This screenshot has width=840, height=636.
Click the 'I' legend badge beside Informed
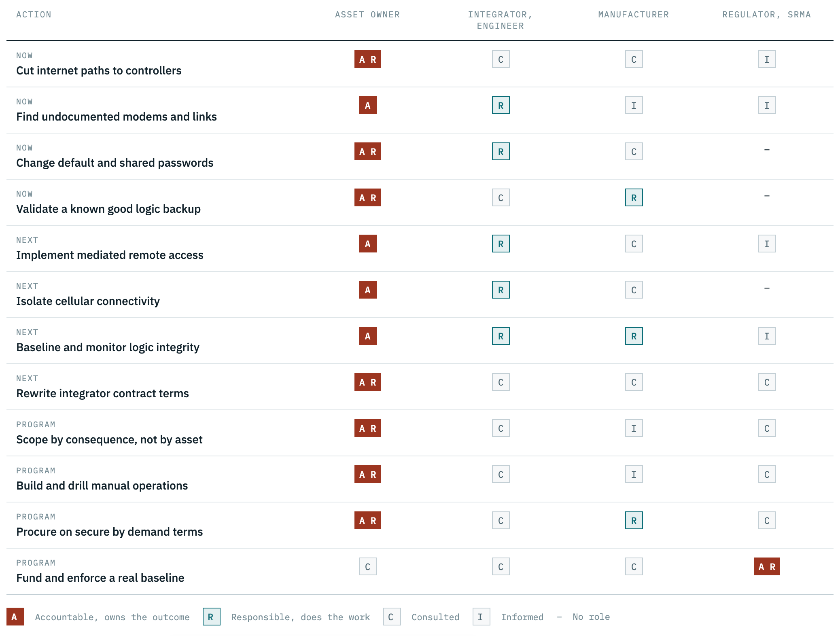481,617
